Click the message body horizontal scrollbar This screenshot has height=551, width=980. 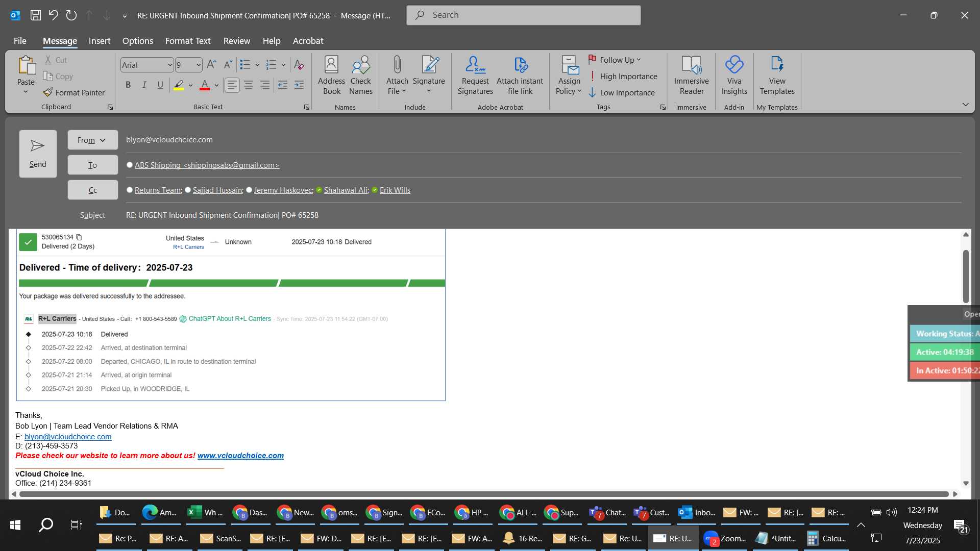(484, 494)
